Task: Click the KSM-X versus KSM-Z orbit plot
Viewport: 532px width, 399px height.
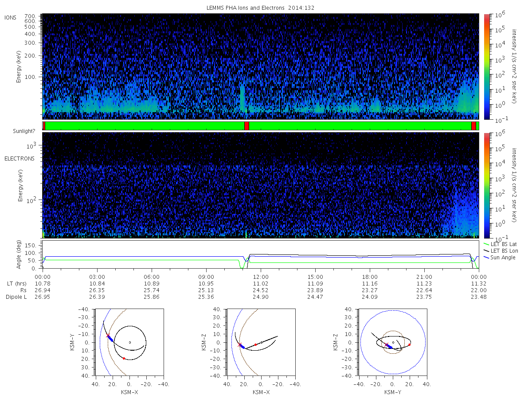Action: click(x=261, y=342)
